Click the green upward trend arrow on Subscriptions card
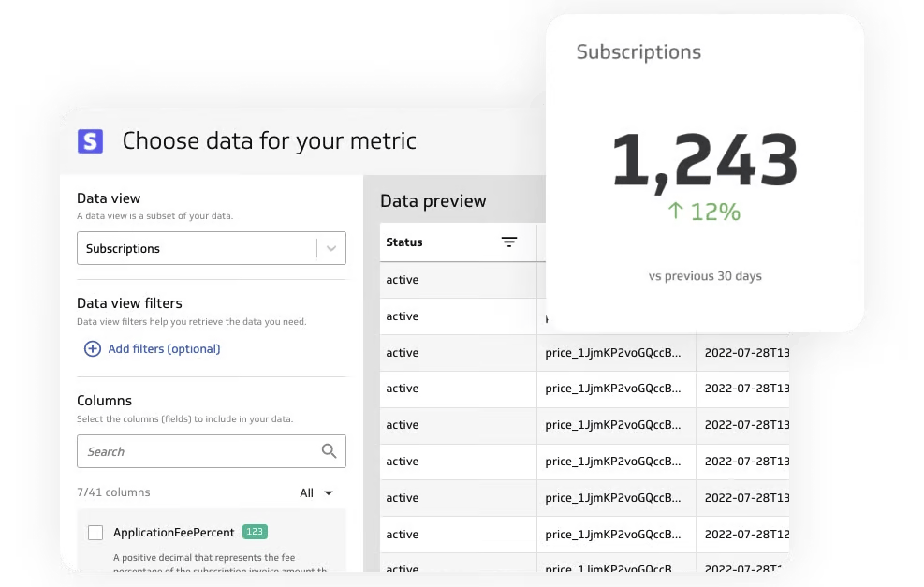This screenshot has width=924, height=587. 676,212
